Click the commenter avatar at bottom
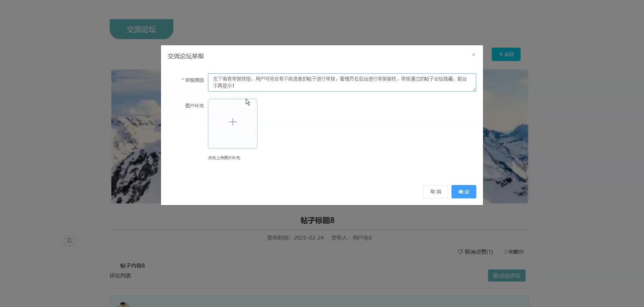The height and width of the screenshot is (307, 644). pos(123,304)
